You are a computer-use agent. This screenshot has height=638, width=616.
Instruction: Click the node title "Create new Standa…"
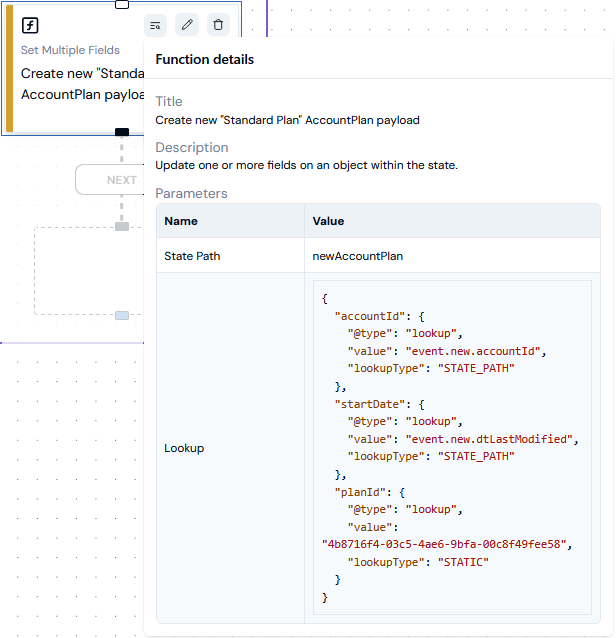[x=83, y=84]
